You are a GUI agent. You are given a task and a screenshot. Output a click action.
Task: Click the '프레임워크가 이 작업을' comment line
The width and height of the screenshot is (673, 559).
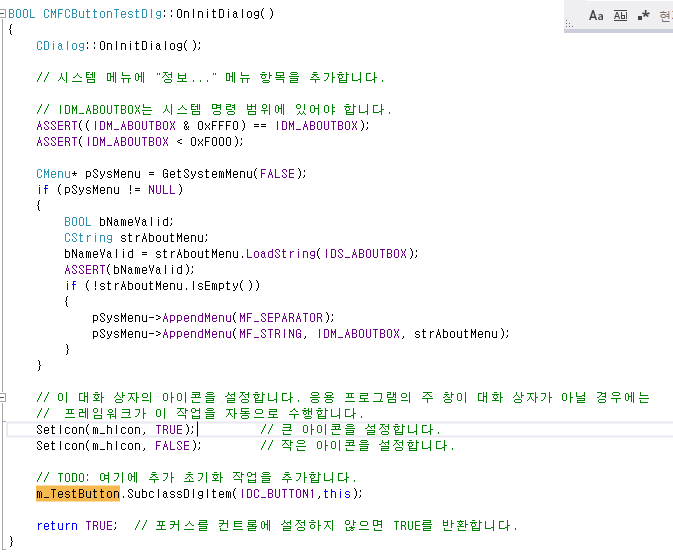200,413
